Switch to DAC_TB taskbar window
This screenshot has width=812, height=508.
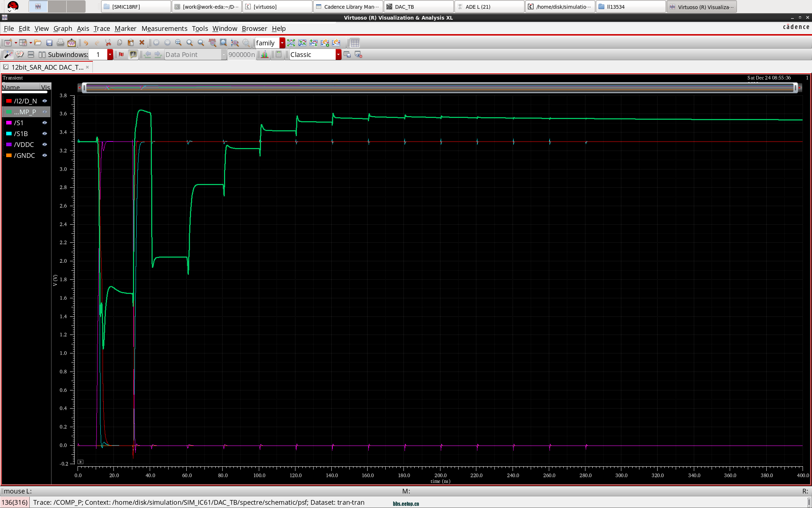(x=419, y=7)
